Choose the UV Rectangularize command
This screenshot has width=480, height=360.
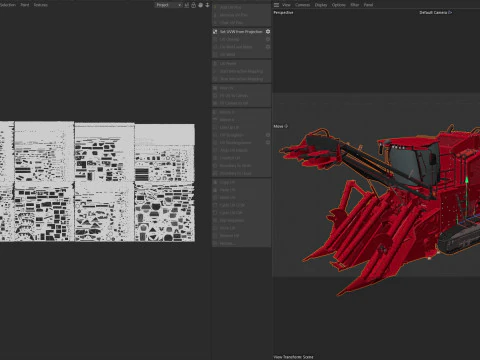(239, 143)
